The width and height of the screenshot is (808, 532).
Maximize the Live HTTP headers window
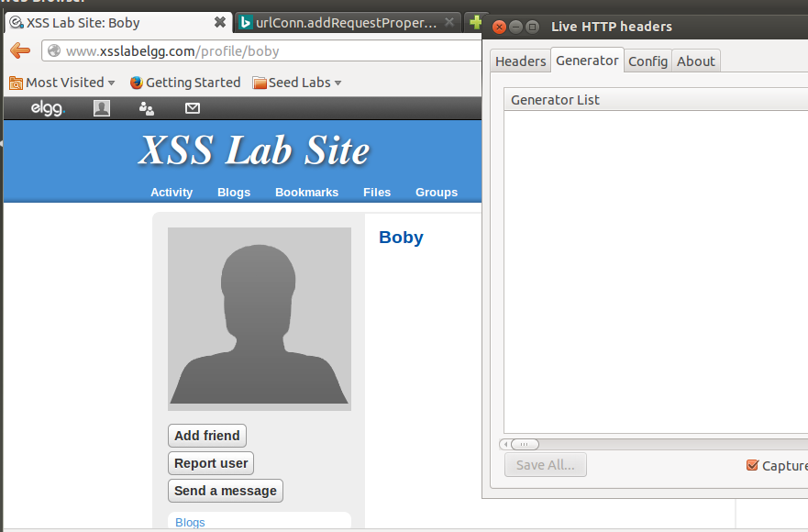pos(532,27)
